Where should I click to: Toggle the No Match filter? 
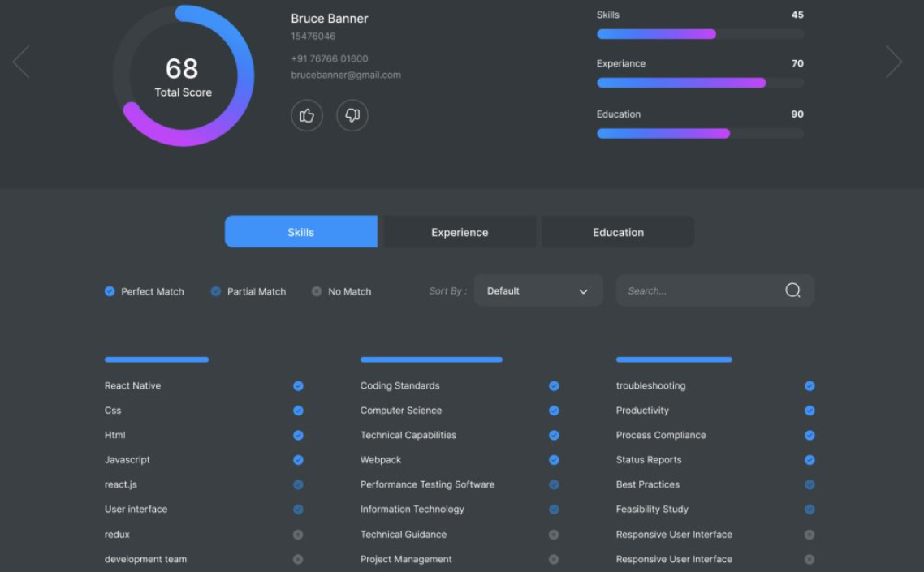point(341,291)
